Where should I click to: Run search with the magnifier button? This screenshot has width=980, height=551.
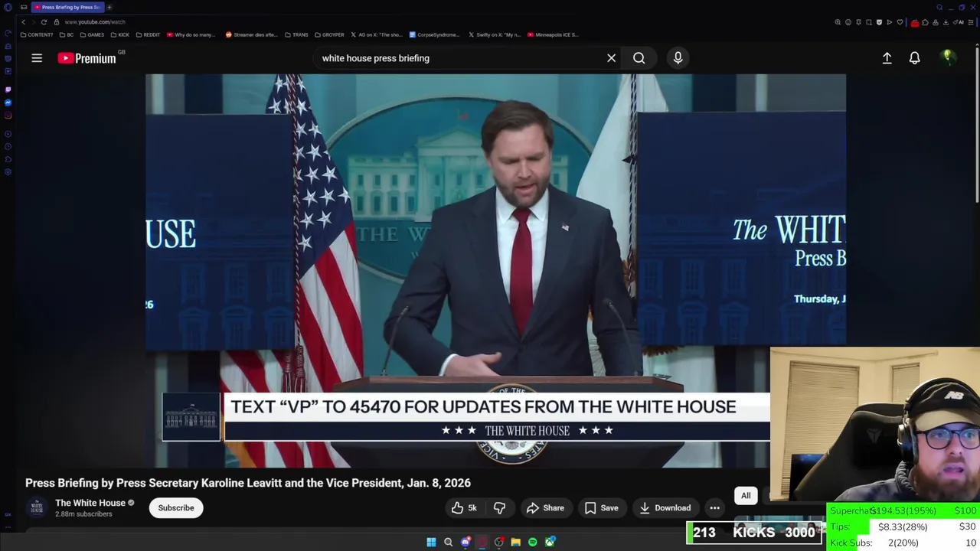tap(639, 58)
